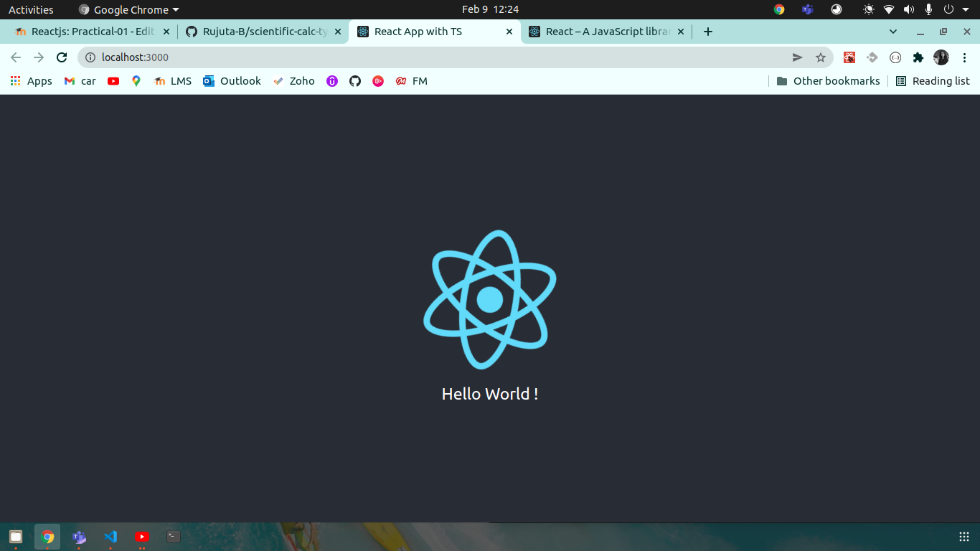980x551 pixels.
Task: Close the scientific-calc GitHub tab
Action: click(338, 32)
